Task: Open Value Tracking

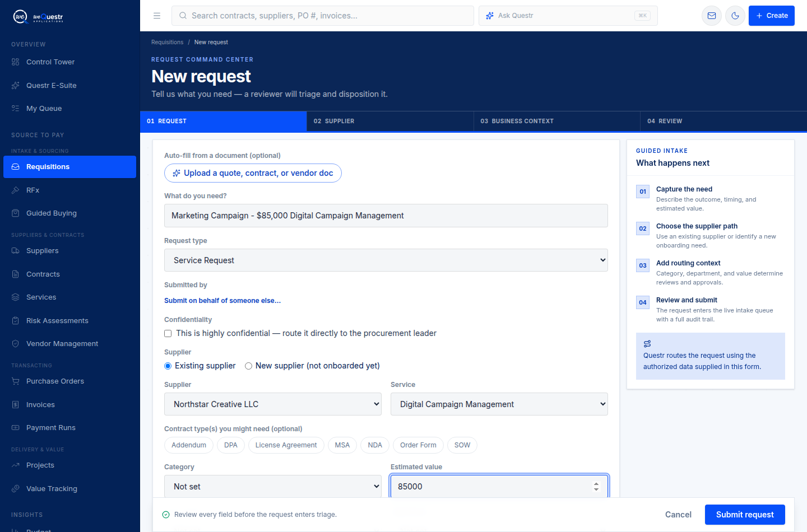Action: point(69,489)
